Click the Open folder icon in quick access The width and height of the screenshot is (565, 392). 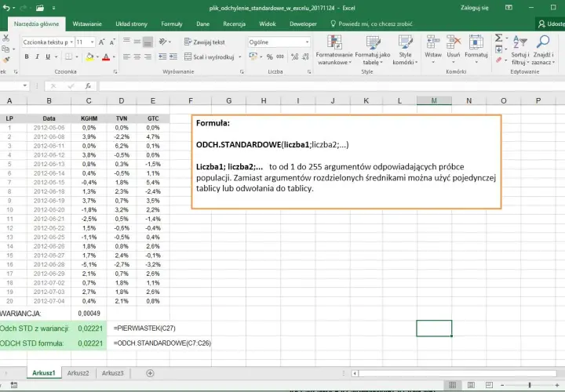40,8
